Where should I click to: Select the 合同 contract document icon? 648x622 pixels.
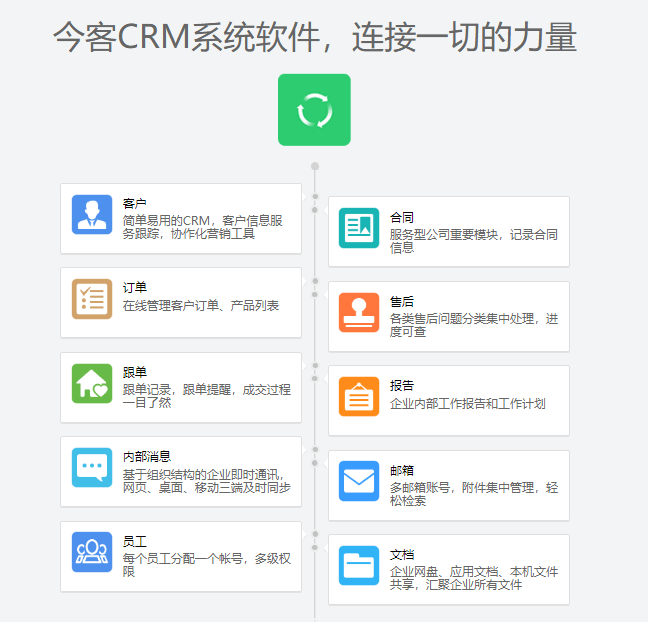point(359,228)
